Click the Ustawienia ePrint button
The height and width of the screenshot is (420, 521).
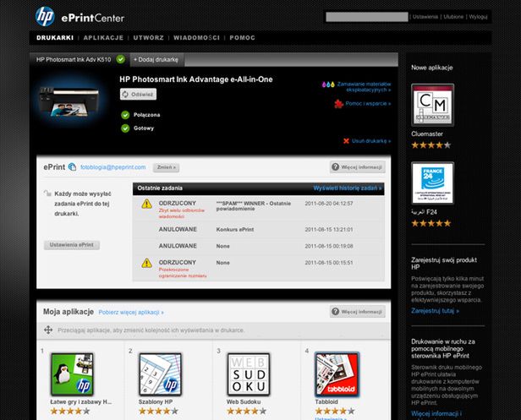tap(72, 245)
